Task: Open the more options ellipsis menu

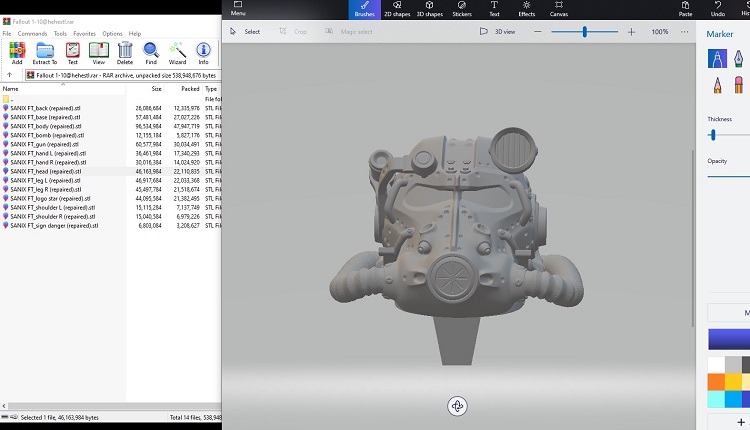Action: click(x=683, y=32)
